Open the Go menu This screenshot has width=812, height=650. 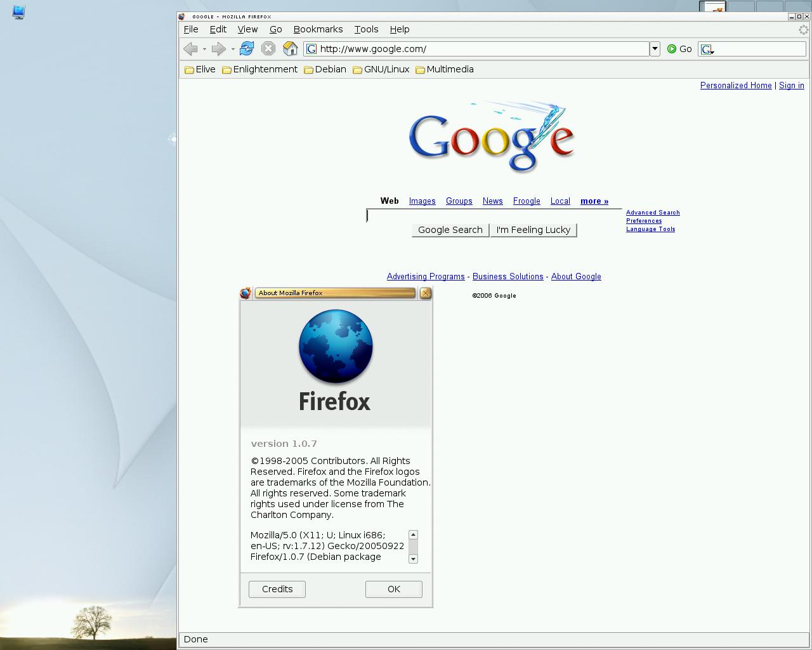[x=275, y=29]
